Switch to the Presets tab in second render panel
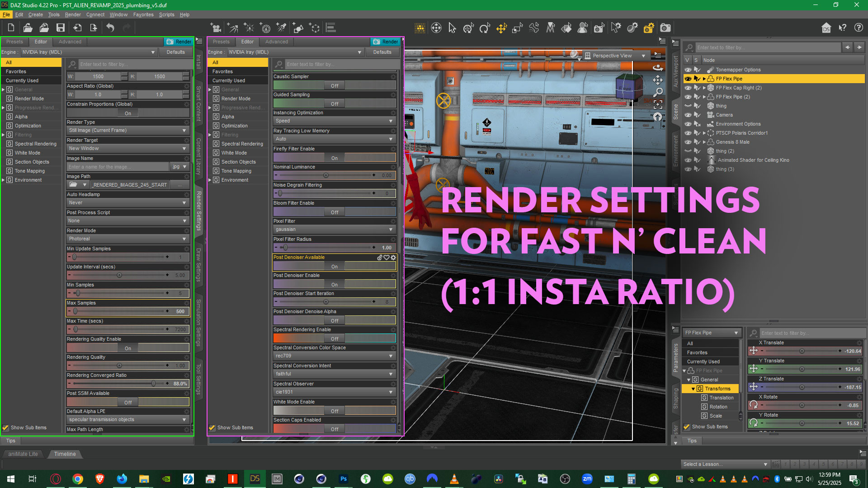Viewport: 868px width, 488px height. point(221,42)
